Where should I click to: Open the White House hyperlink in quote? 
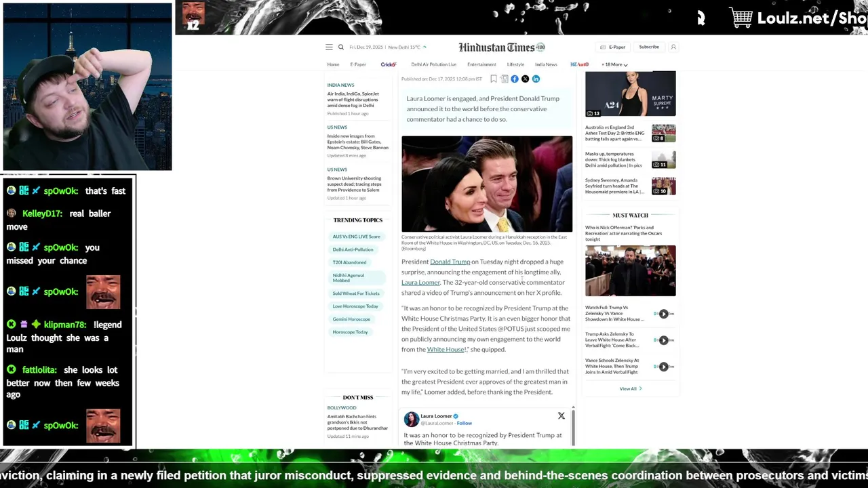pos(446,350)
